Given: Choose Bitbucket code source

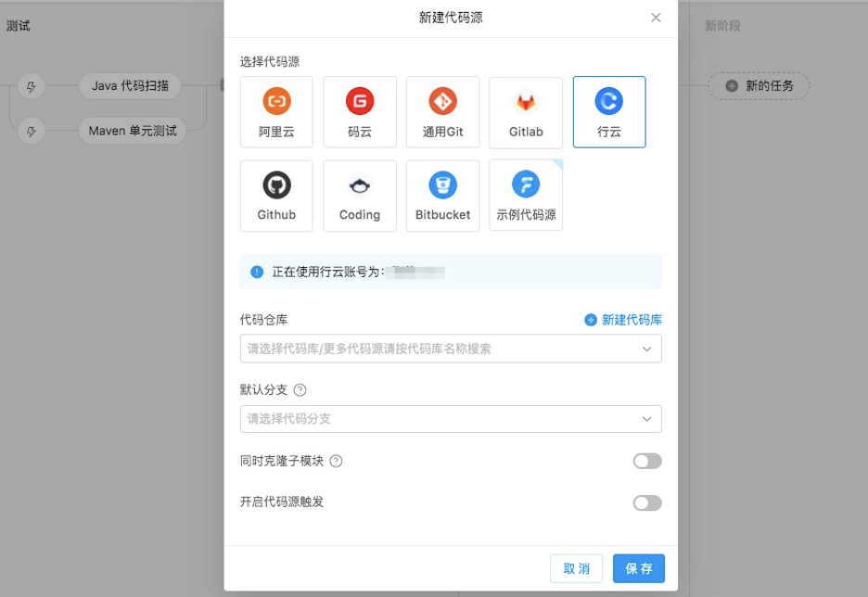Looking at the screenshot, I should point(443,196).
